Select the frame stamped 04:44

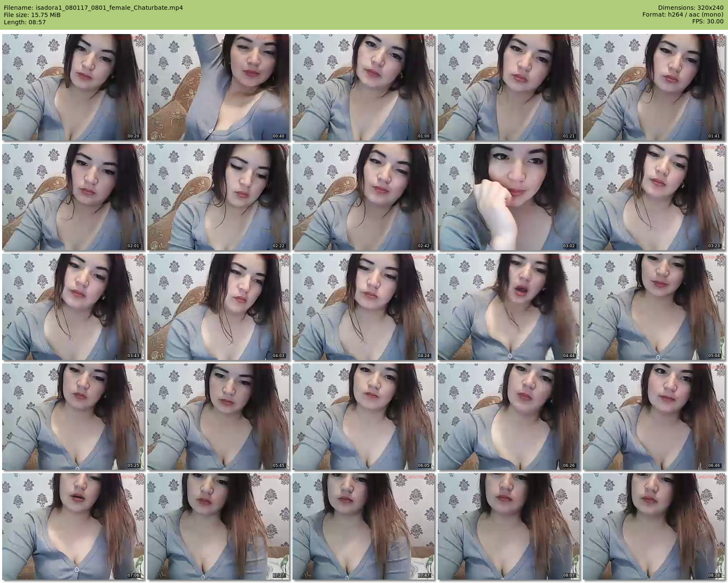tap(509, 307)
